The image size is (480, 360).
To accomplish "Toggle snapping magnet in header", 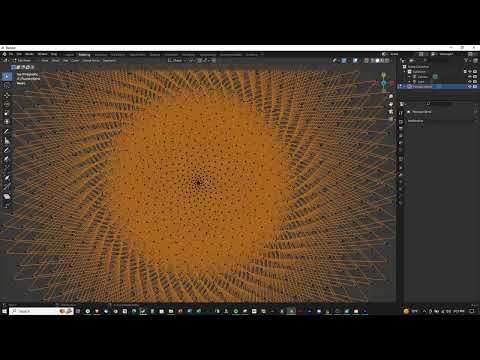I will tap(200, 60).
